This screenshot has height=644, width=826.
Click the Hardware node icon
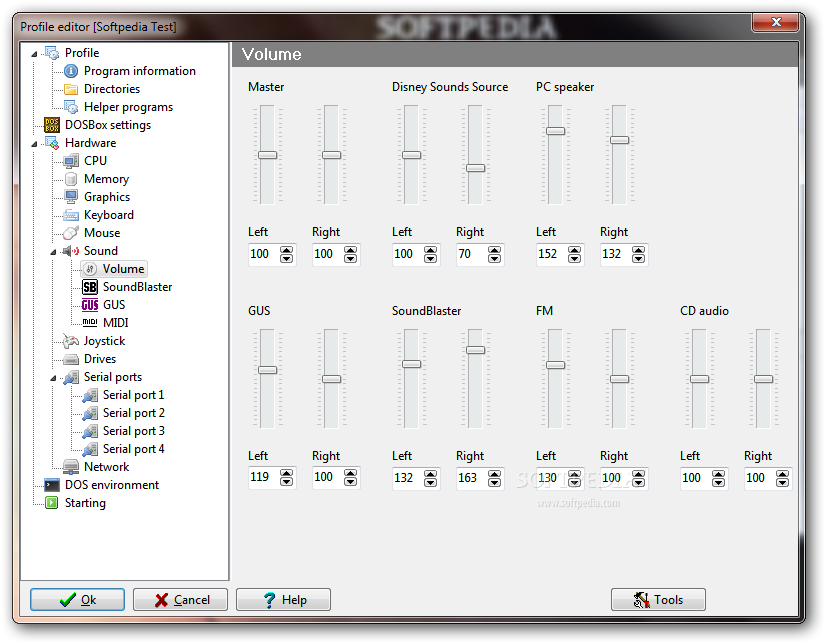52,143
